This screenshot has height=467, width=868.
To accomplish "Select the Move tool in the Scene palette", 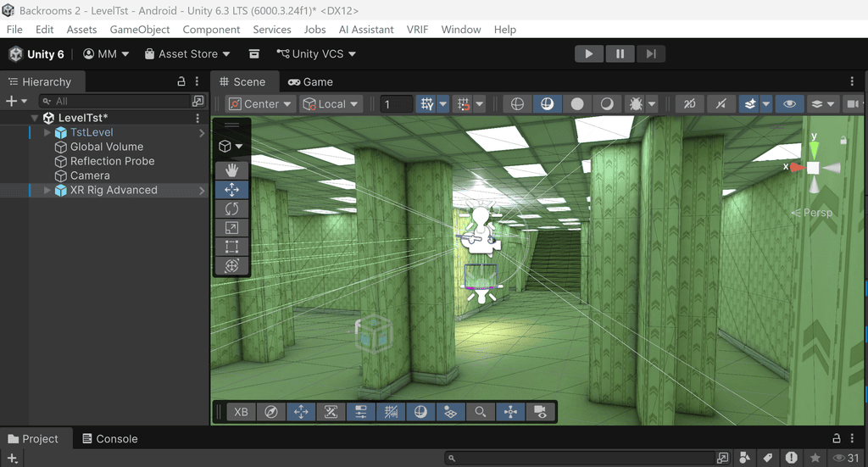I will click(x=231, y=190).
